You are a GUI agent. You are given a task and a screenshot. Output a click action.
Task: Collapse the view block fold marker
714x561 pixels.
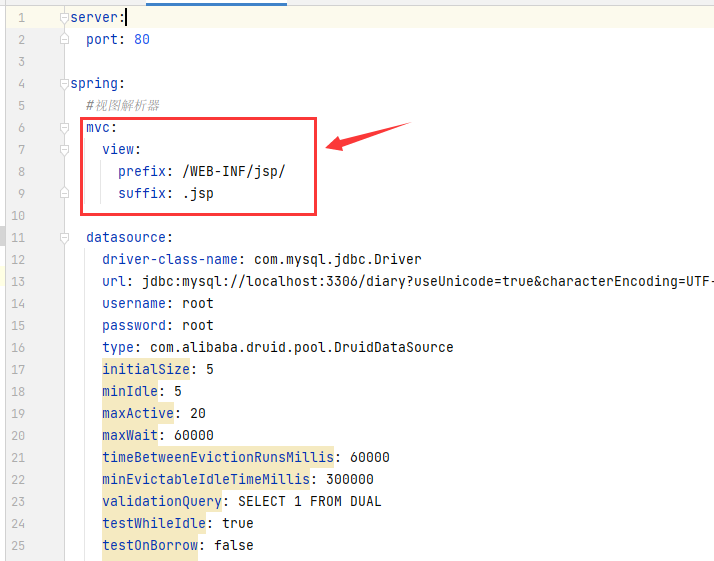64,150
